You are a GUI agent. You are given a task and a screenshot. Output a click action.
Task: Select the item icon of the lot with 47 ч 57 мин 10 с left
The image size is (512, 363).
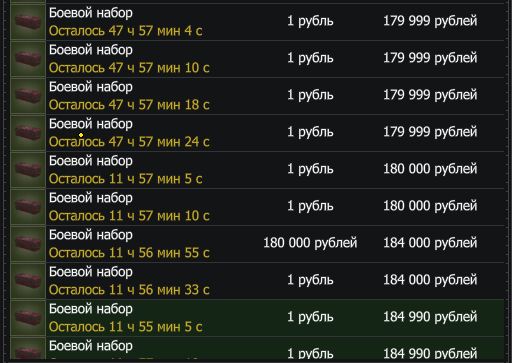click(28, 59)
